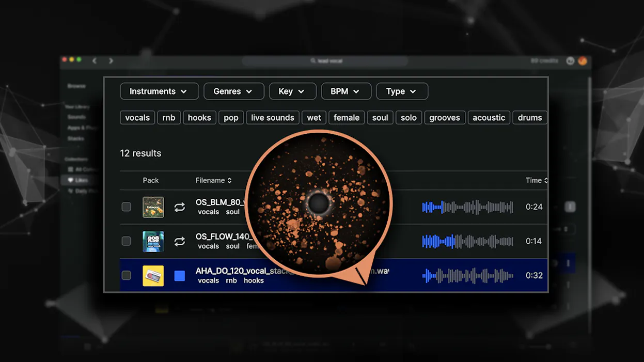644x362 pixels.
Task: Filter by the solo tag
Action: coord(409,118)
